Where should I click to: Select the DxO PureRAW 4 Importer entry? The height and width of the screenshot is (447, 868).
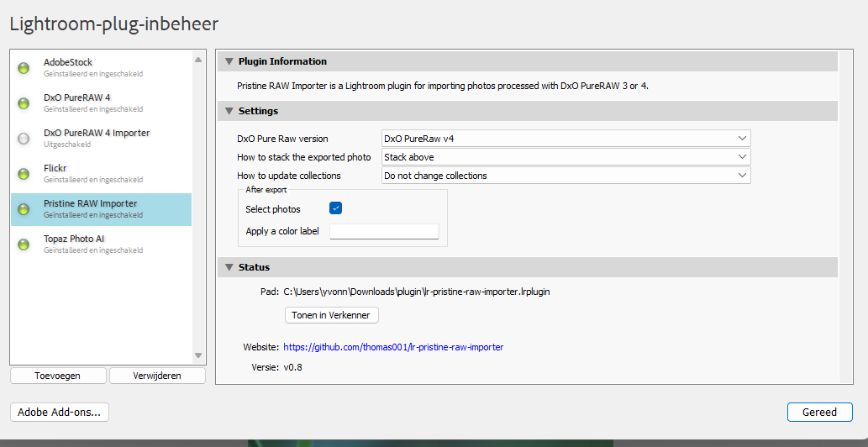point(102,139)
